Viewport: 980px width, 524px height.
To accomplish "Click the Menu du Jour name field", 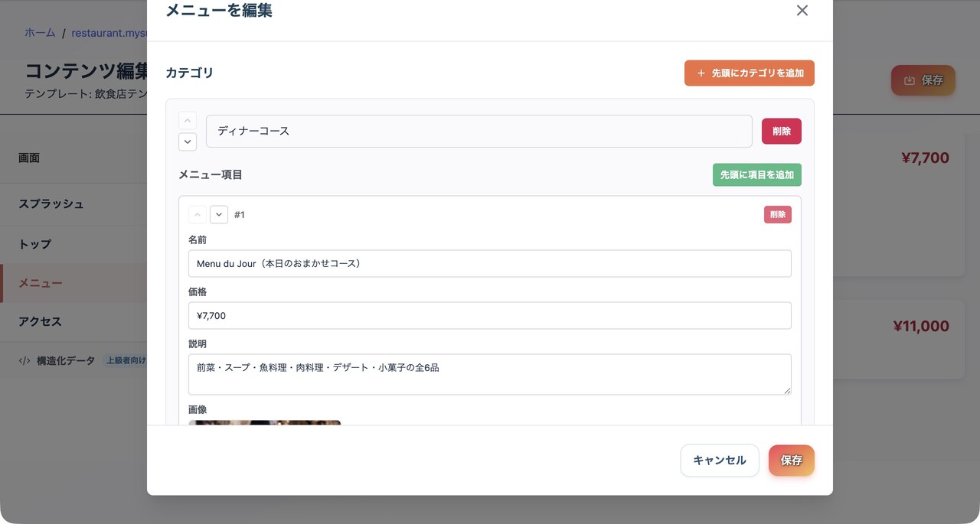I will click(x=490, y=263).
